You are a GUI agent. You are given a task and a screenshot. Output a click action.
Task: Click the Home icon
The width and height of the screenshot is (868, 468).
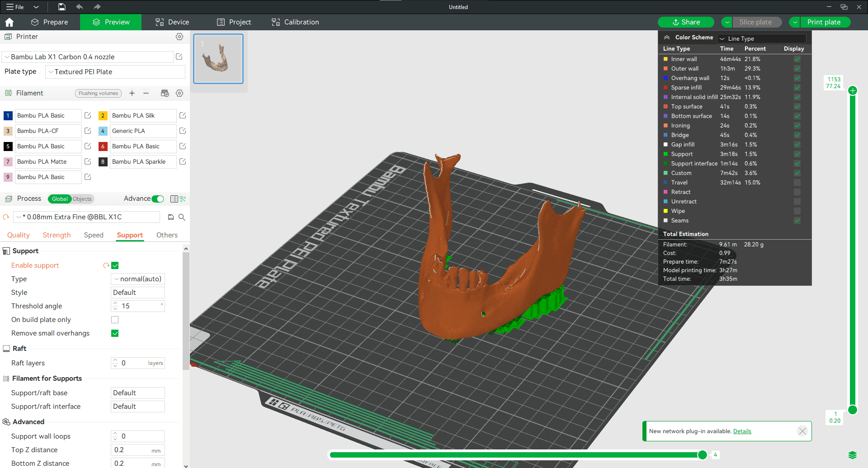click(9, 22)
